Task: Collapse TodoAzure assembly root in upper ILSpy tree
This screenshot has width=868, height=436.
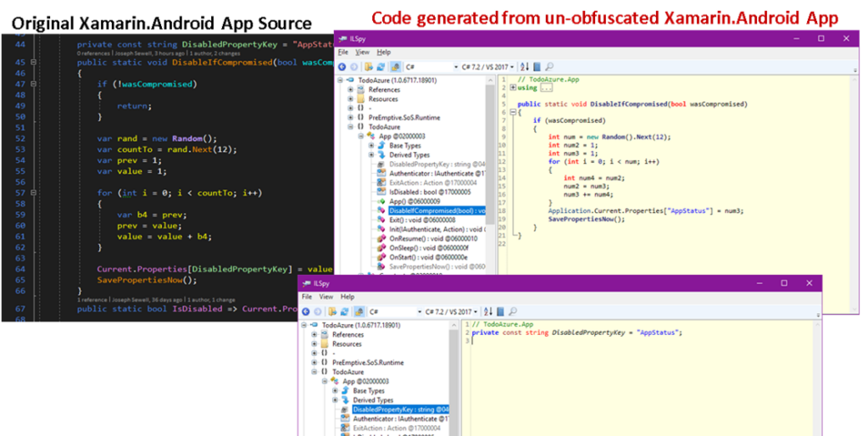Action: tap(342, 81)
